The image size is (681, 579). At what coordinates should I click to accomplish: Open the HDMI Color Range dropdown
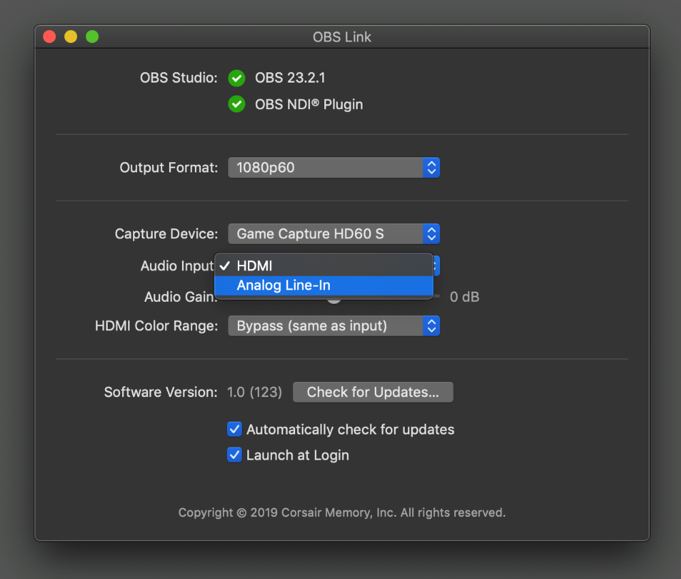[333, 326]
